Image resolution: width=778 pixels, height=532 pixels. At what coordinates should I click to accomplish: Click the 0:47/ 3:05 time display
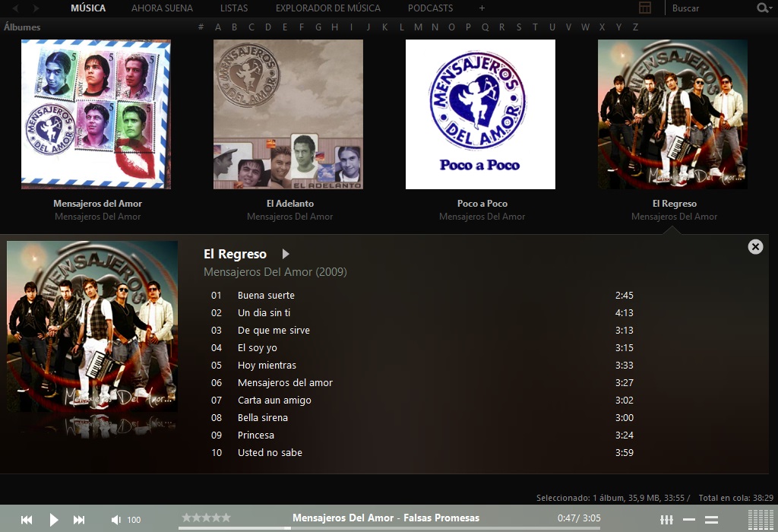[579, 518]
